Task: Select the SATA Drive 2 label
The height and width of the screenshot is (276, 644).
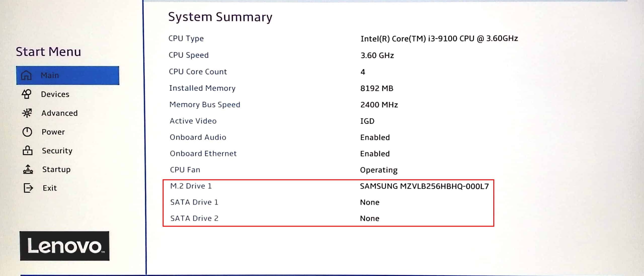Action: click(x=194, y=218)
